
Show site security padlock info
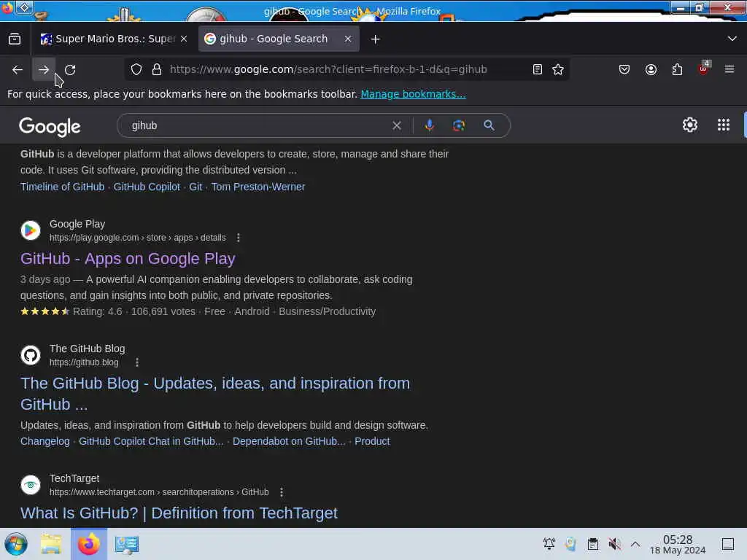coord(157,69)
